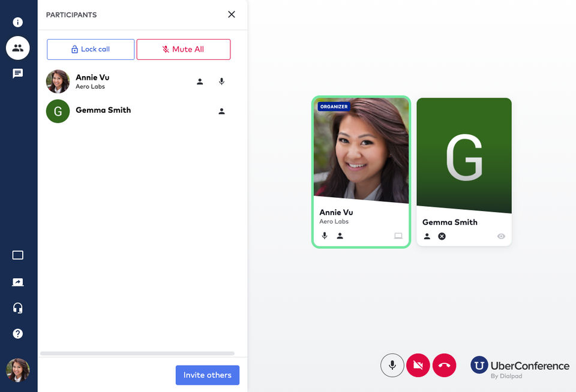Screen dimensions: 576x392
Task: Toggle the camera off button
Action: pyautogui.click(x=418, y=365)
